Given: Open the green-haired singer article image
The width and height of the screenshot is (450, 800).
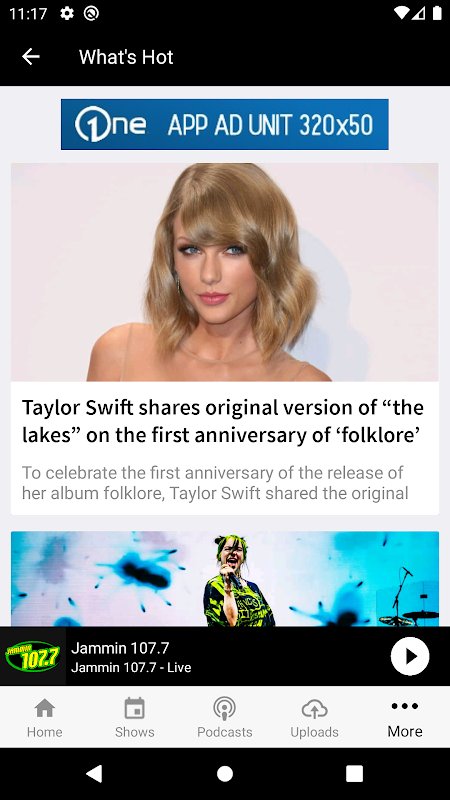Looking at the screenshot, I should click(224, 579).
